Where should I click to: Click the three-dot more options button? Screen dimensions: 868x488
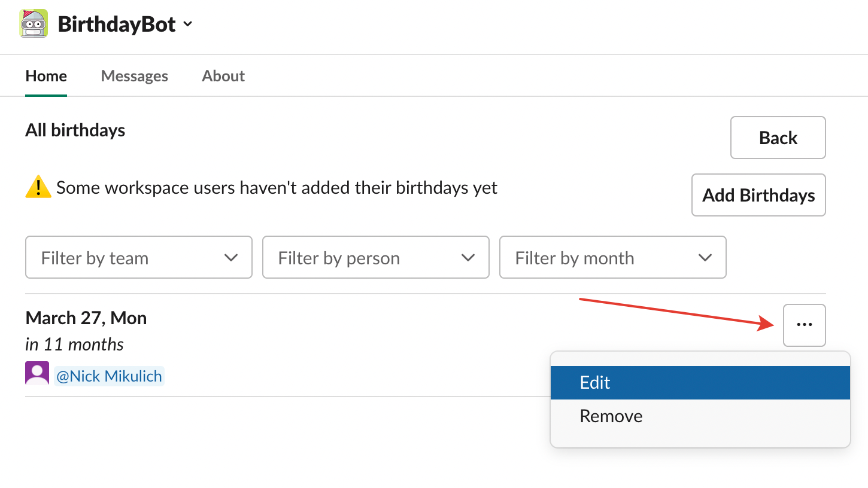tap(804, 325)
